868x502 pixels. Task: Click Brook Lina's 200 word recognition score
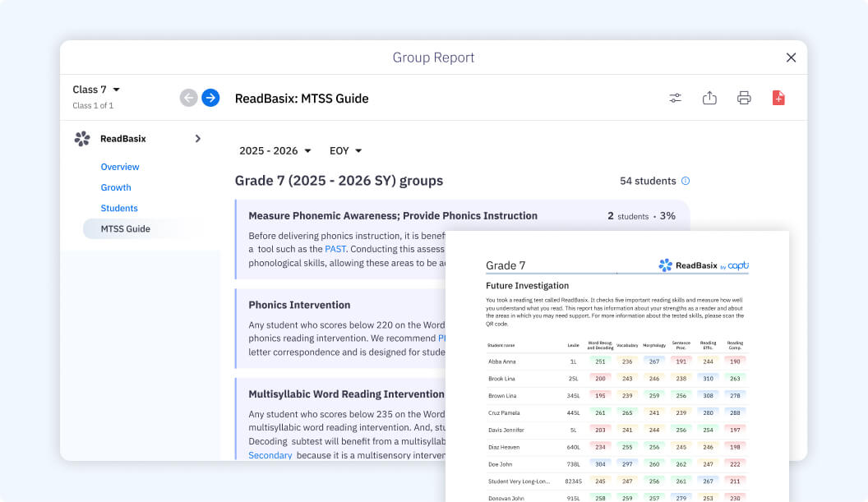click(x=600, y=379)
